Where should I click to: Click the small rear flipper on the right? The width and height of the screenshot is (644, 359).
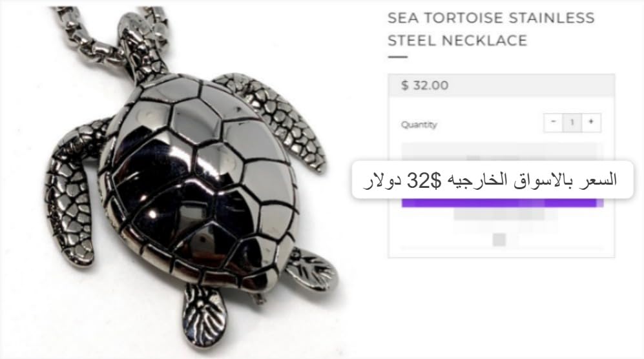click(x=311, y=269)
